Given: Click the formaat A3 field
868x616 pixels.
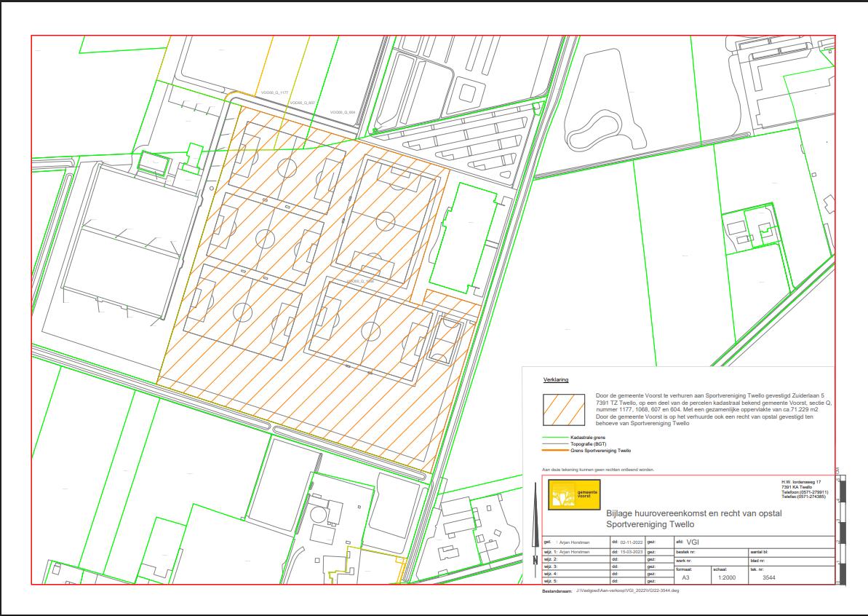Looking at the screenshot, I should [x=685, y=577].
